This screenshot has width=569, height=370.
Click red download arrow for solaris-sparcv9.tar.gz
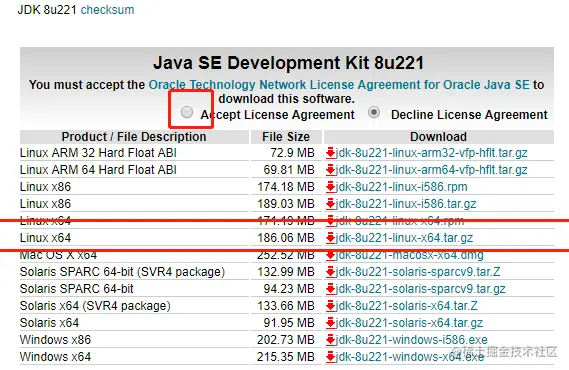coord(330,289)
